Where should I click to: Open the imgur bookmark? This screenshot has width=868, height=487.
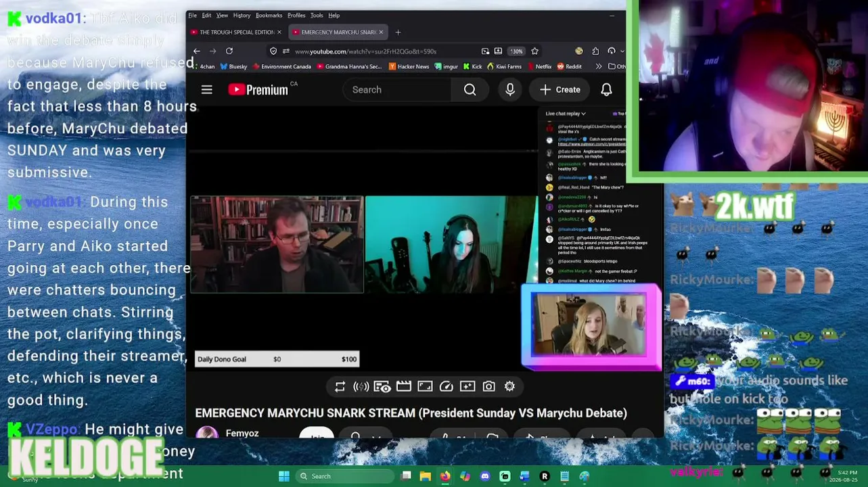click(x=446, y=66)
